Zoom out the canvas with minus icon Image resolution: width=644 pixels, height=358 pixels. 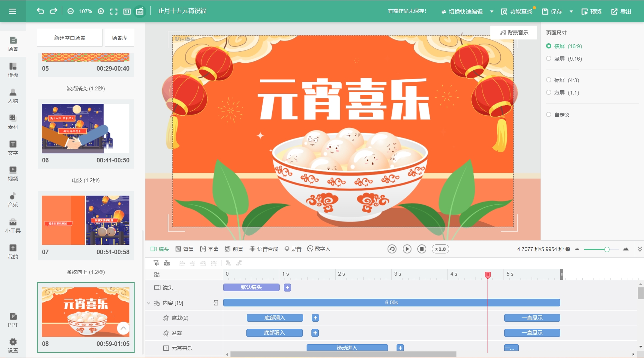click(x=71, y=11)
